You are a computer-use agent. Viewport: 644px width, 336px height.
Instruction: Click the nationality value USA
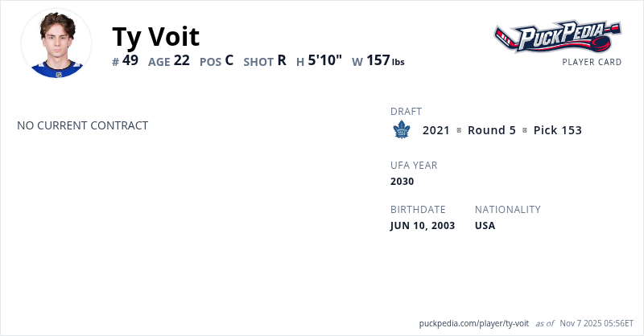(x=485, y=226)
